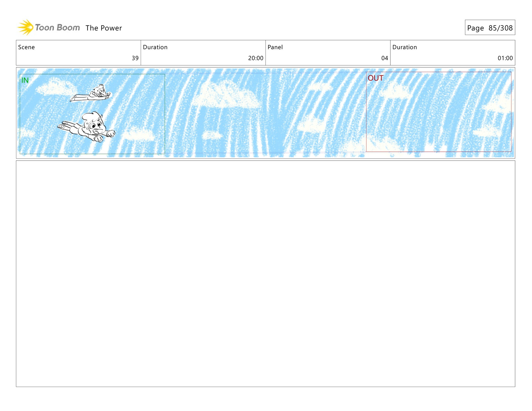532x411 pixels.
Task: Click the red OUT camera frame border
Action: click(x=366, y=116)
